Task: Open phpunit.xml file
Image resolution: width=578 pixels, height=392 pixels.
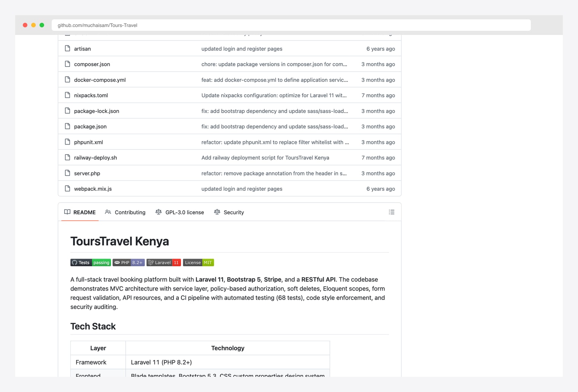Action: coord(89,142)
